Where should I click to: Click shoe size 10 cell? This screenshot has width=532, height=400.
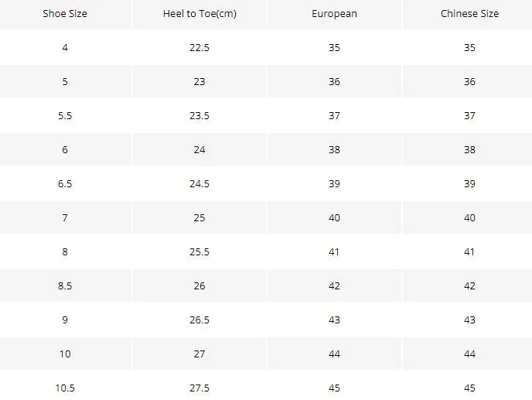pos(65,354)
